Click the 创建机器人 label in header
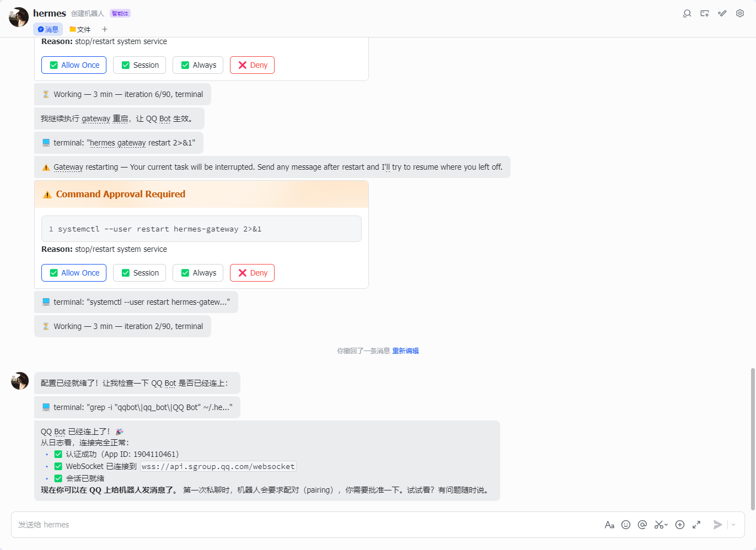 [88, 13]
